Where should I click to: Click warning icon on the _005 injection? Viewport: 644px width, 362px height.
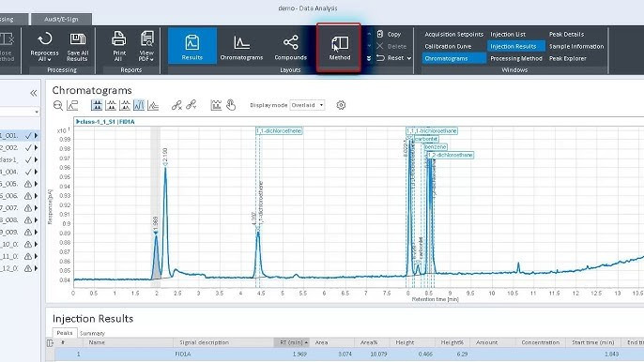point(28,184)
